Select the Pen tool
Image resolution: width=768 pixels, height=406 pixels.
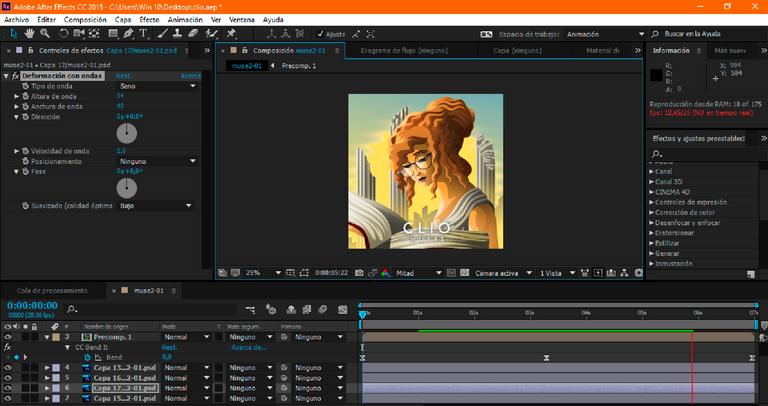128,33
